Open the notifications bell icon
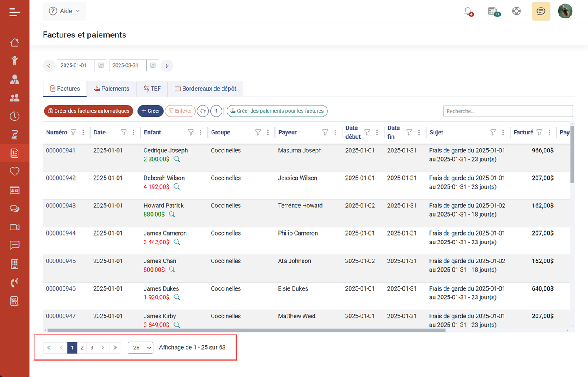 tap(468, 11)
